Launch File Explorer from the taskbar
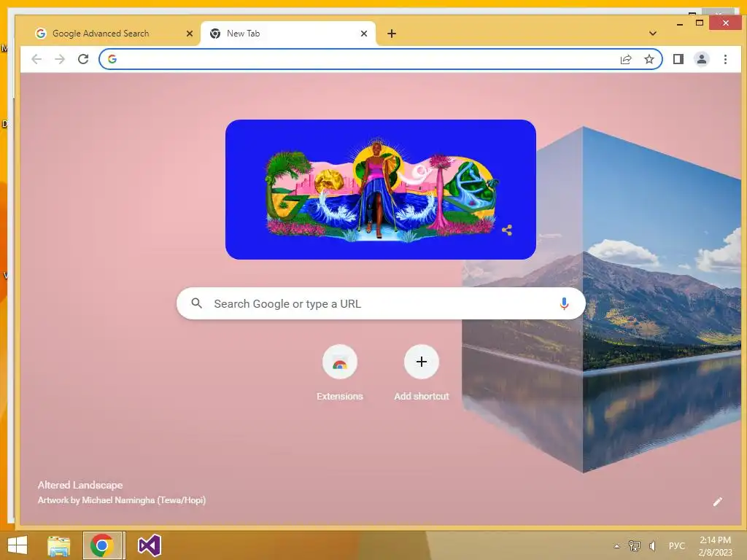Image resolution: width=747 pixels, height=560 pixels. [58, 545]
